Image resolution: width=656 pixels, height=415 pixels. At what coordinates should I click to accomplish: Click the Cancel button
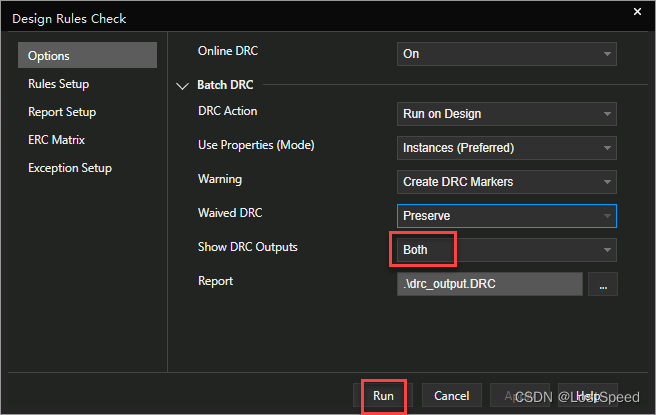(x=452, y=396)
